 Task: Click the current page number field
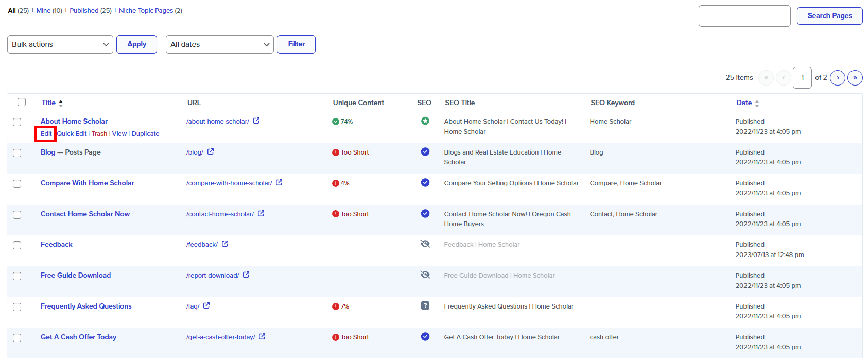802,78
